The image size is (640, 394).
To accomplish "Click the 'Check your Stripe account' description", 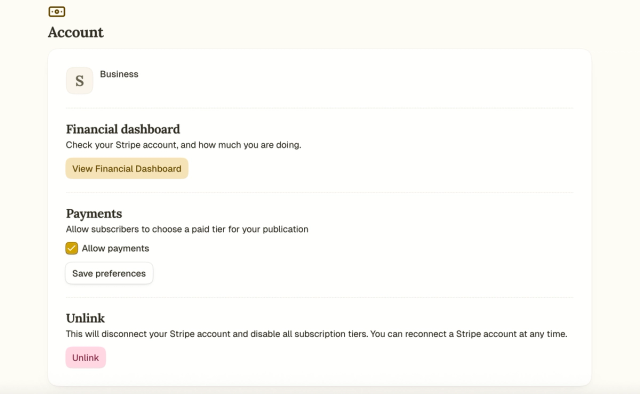I will tap(184, 145).
